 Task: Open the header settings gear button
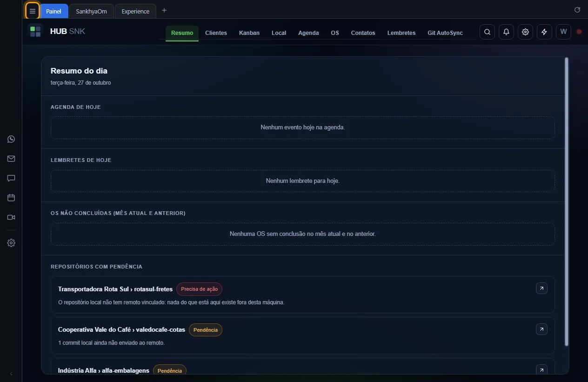tap(525, 32)
